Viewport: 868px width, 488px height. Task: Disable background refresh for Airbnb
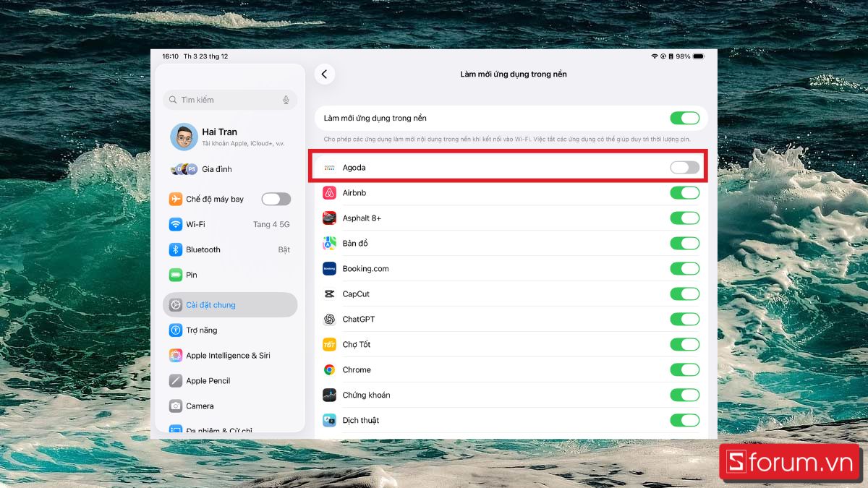tap(685, 193)
